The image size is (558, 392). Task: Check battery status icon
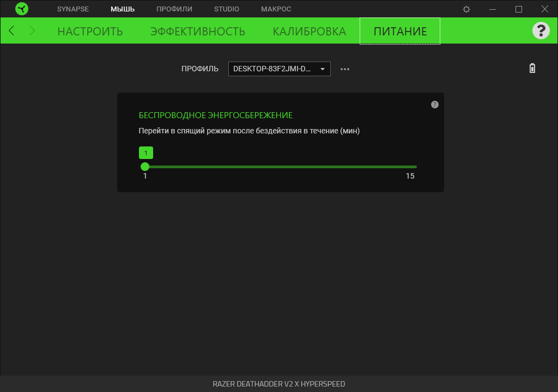click(x=532, y=68)
